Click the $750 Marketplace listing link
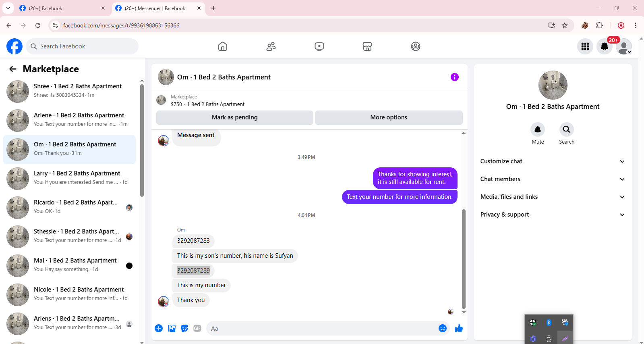Viewport: 644px width, 344px height. click(x=207, y=104)
